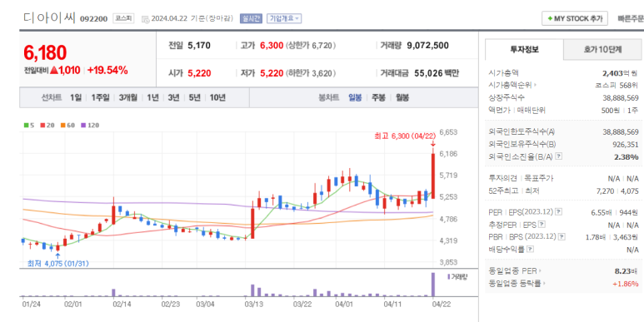Click the 6,653 price axis label
The image size is (644, 322).
(448, 132)
